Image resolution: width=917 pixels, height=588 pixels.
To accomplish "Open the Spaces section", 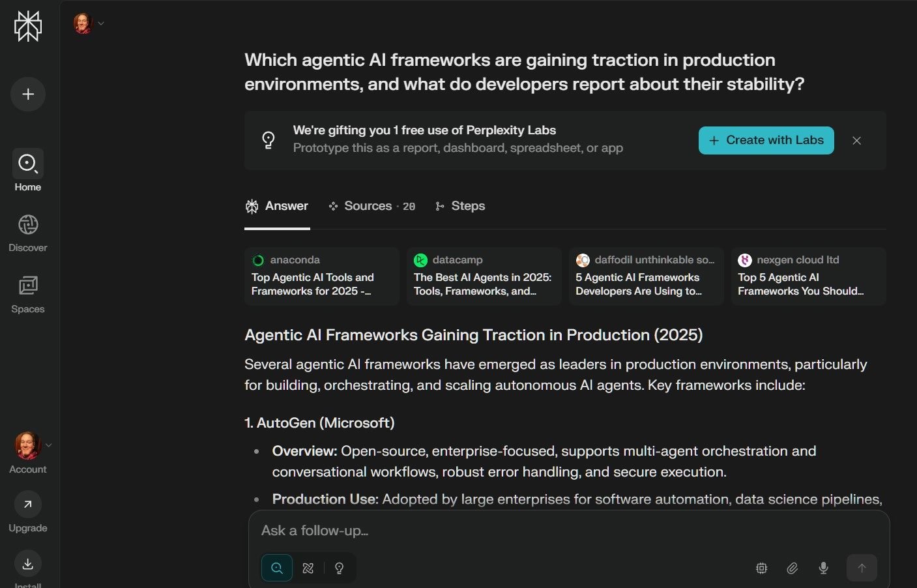I will pyautogui.click(x=28, y=295).
